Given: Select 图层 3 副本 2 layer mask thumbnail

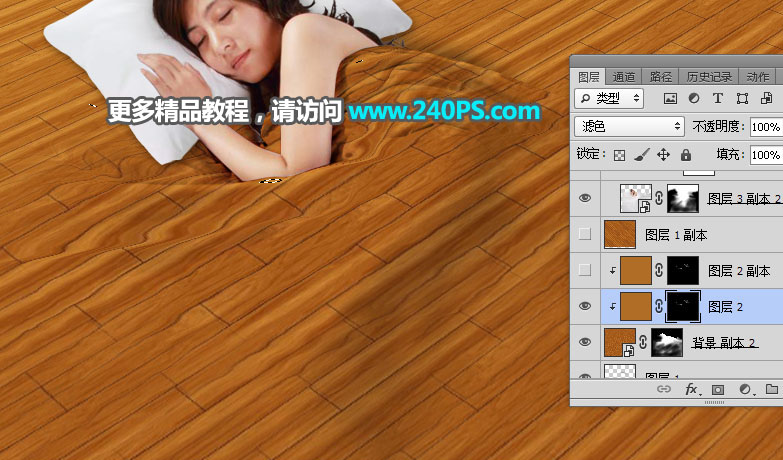Looking at the screenshot, I should point(683,198).
